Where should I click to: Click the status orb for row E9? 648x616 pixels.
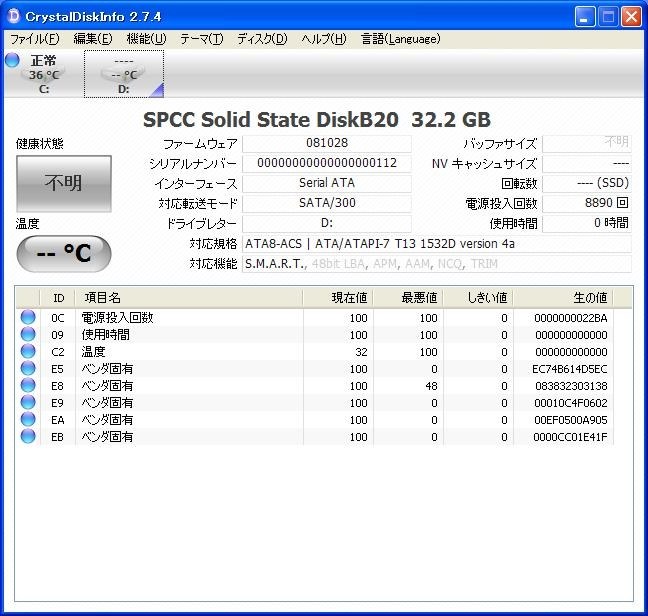pos(28,402)
